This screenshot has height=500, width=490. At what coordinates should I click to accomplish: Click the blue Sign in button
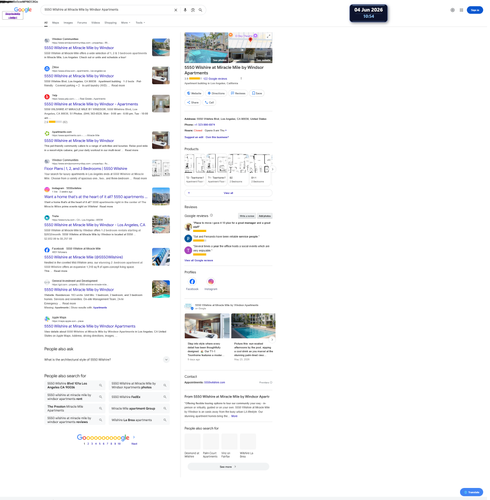click(x=475, y=10)
